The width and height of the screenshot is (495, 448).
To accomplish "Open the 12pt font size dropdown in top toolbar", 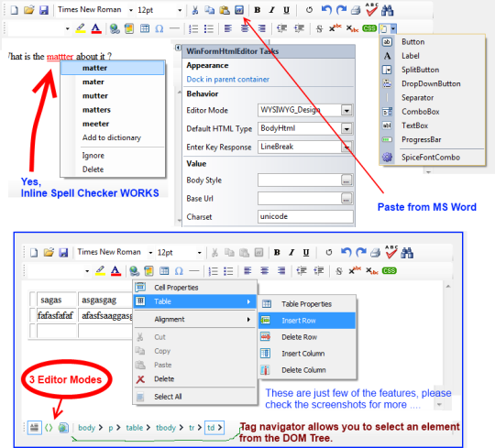I will [180, 10].
